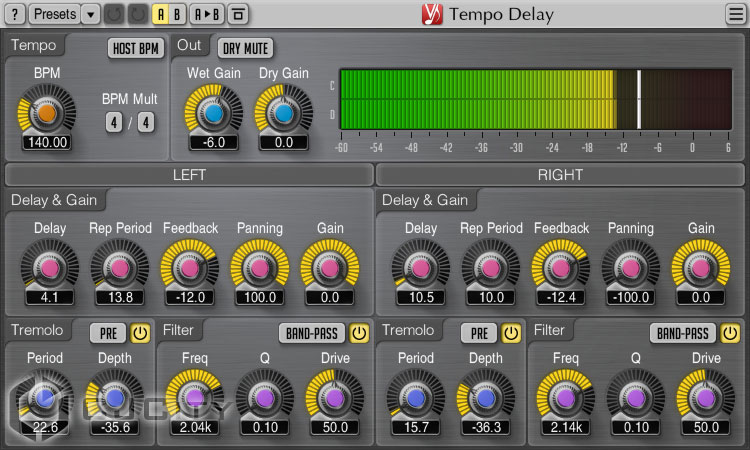
Task: Click the left Tremolo Period knob
Action: click(x=45, y=398)
